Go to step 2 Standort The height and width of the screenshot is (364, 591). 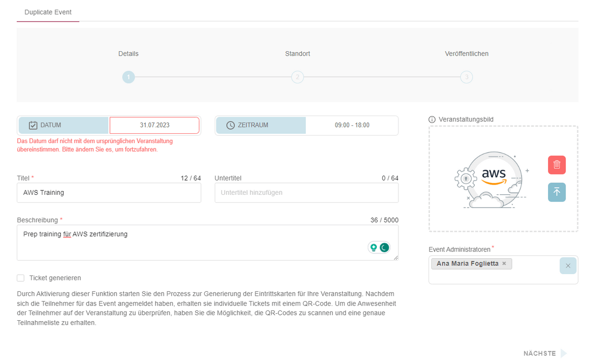(297, 77)
